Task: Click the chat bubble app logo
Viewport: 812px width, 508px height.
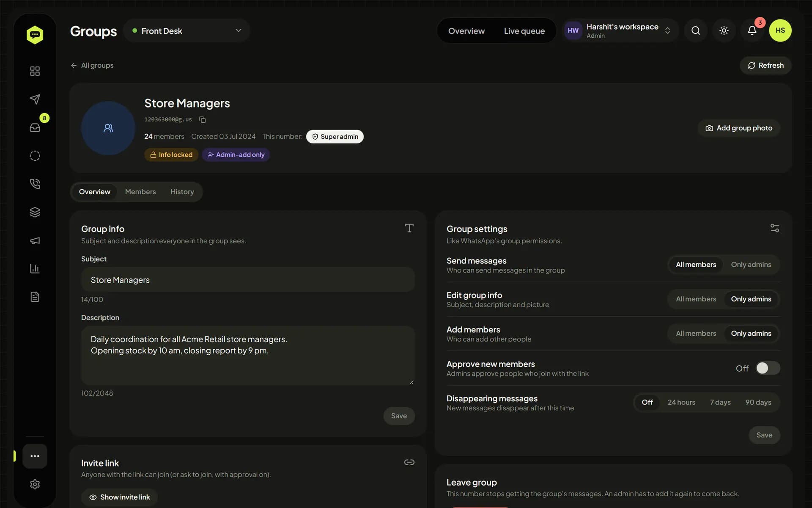Action: [x=35, y=35]
